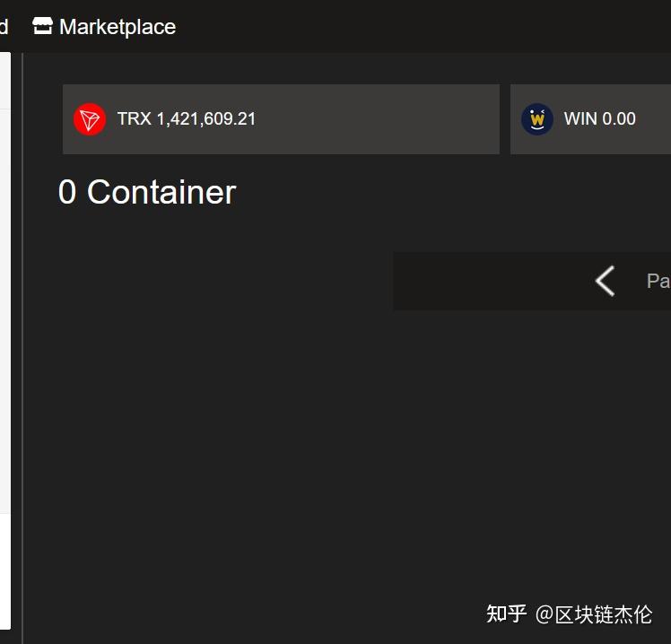Click the Marketplace storefront icon

(42, 26)
